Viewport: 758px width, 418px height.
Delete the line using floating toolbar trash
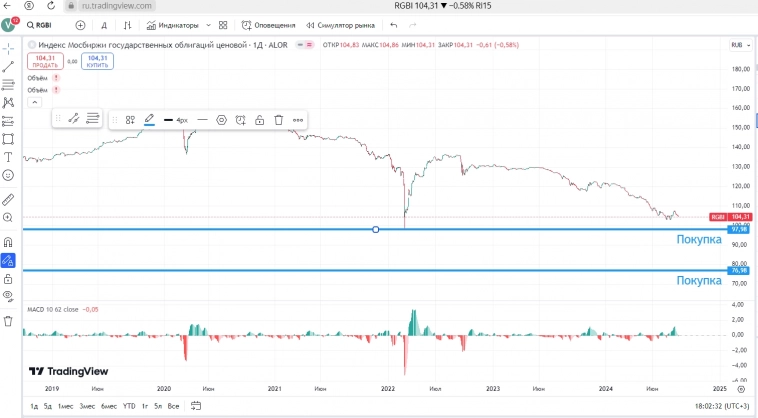click(x=279, y=120)
